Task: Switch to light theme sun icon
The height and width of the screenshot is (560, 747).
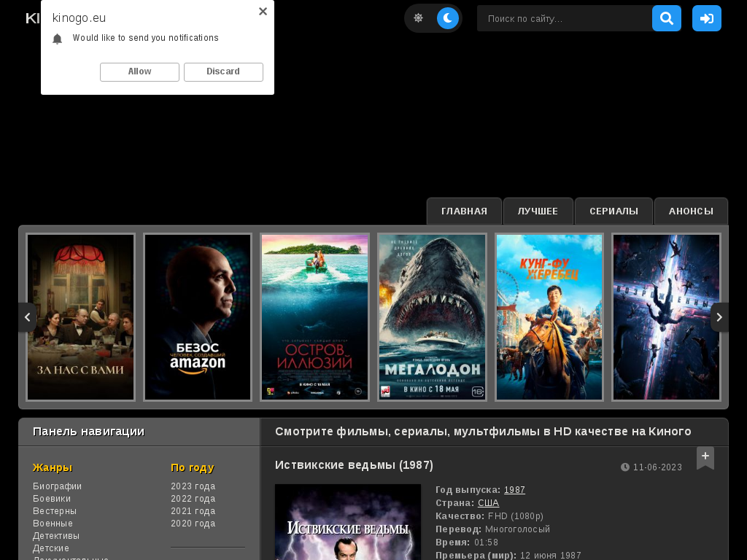Action: tap(418, 18)
